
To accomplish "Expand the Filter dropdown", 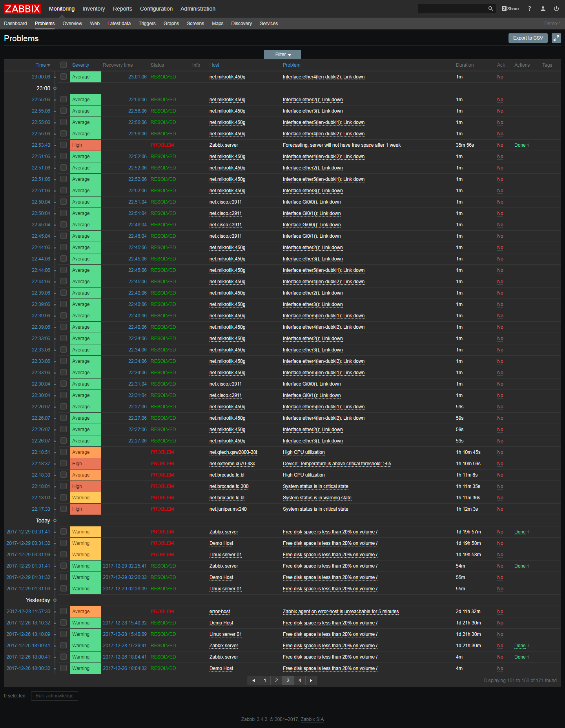I will tap(282, 55).
